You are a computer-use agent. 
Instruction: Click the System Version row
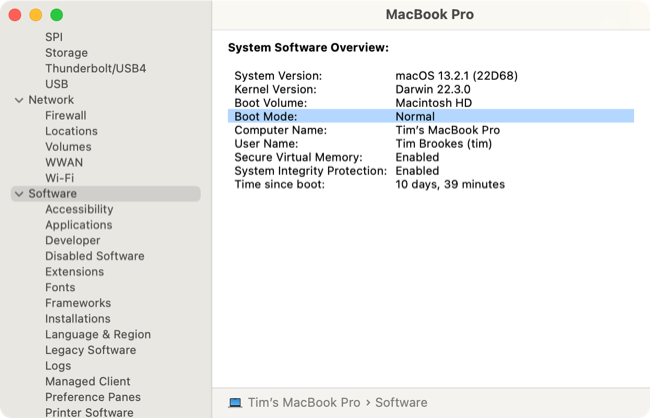pyautogui.click(x=430, y=76)
